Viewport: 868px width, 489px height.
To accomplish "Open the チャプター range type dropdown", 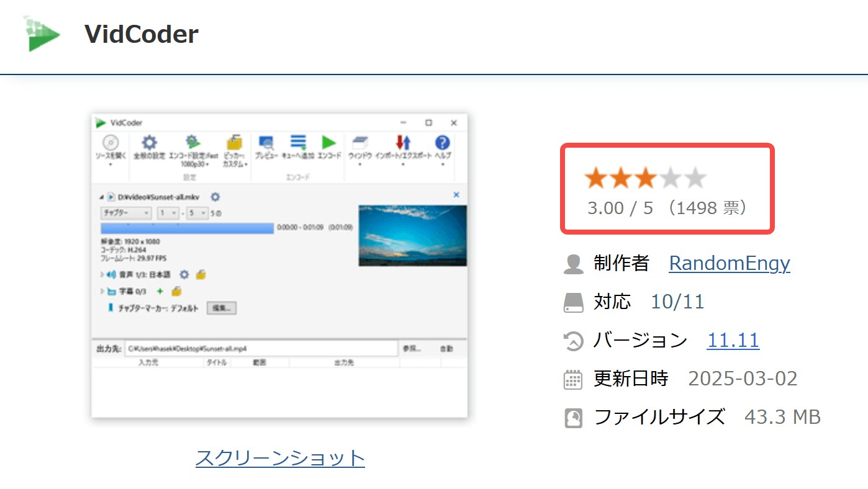I will [x=126, y=213].
